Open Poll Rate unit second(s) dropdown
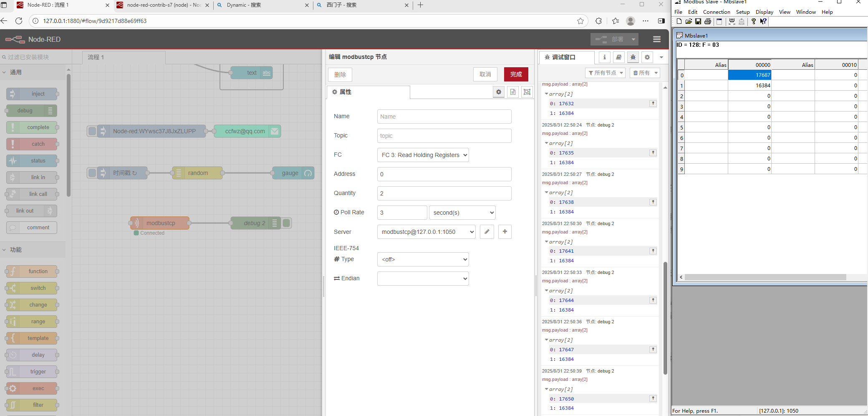The width and height of the screenshot is (868, 416). click(462, 213)
